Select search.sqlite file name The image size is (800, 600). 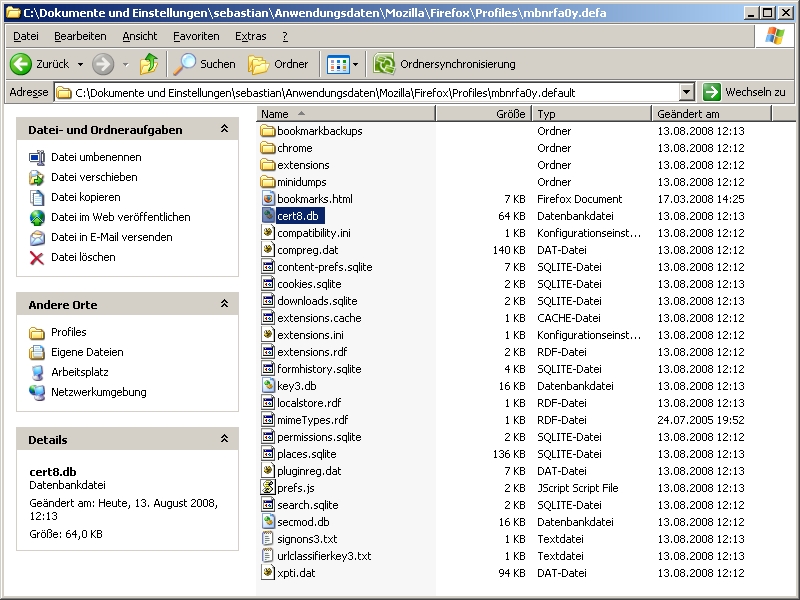click(x=308, y=505)
